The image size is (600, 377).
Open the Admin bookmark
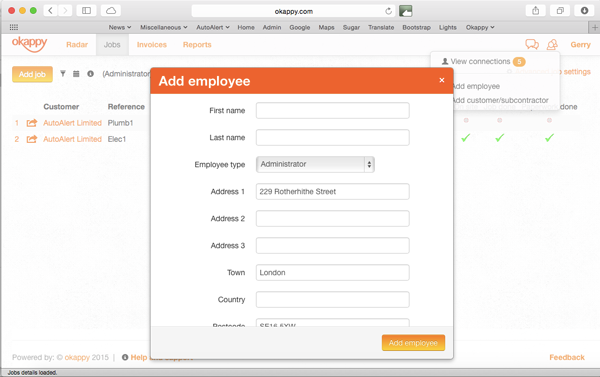[x=272, y=27]
